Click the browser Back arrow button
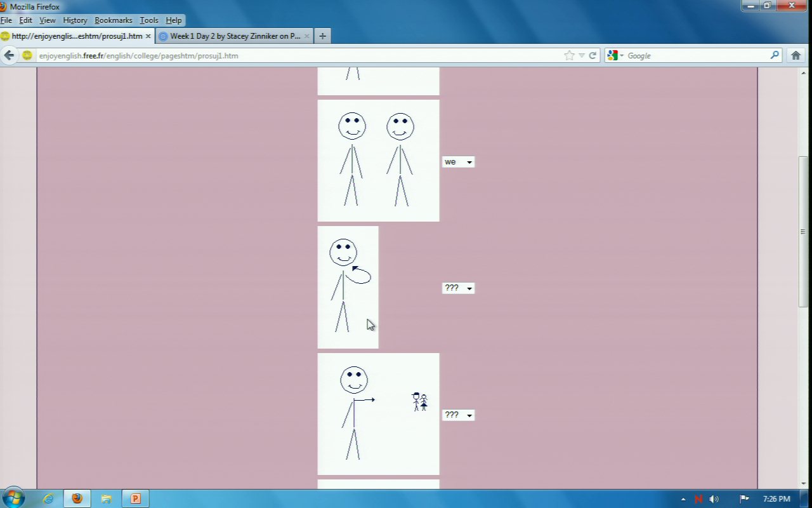Screen dimensions: 812x508 click(x=10, y=55)
